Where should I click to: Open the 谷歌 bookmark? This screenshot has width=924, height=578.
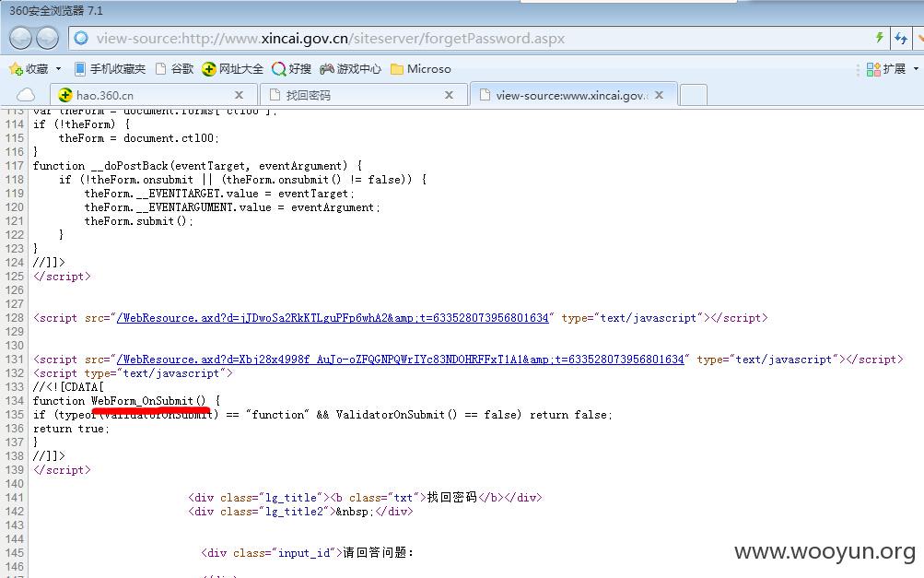[174, 69]
